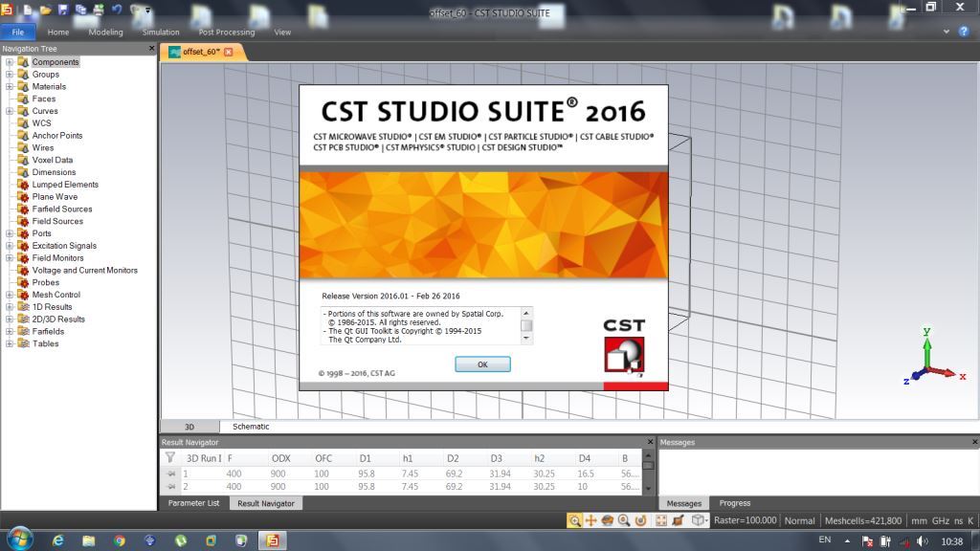The image size is (980, 551).
Task: Click the Undo arrow icon
Action: click(117, 10)
